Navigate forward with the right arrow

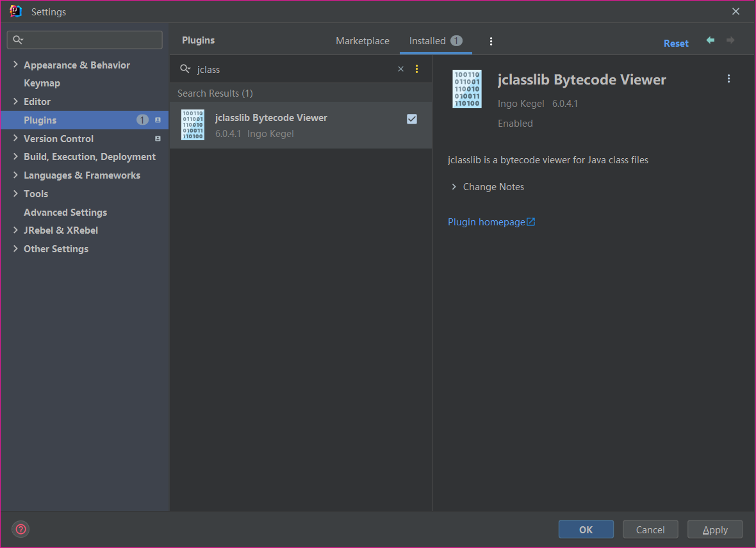click(x=730, y=40)
